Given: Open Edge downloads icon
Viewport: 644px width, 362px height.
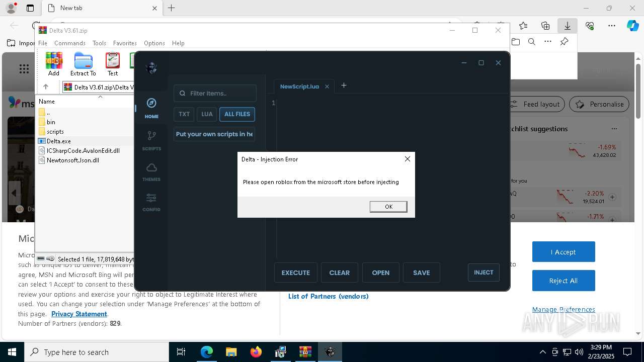Looking at the screenshot, I should [x=567, y=26].
